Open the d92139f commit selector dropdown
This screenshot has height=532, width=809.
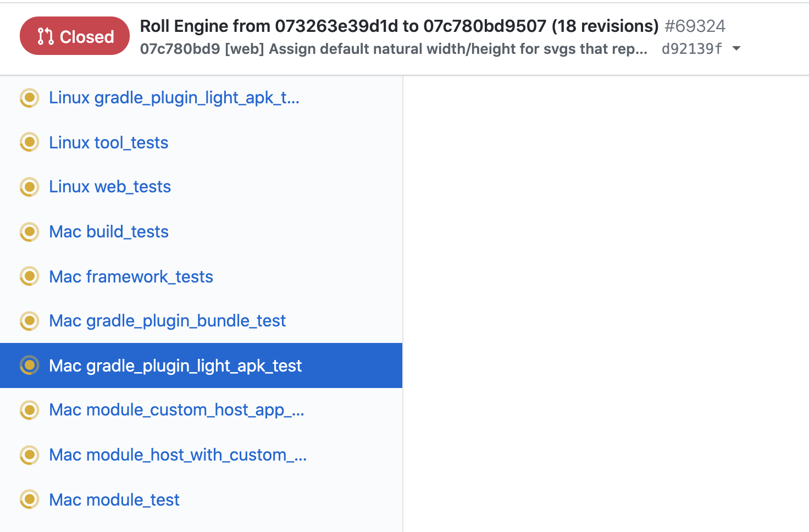(691, 48)
